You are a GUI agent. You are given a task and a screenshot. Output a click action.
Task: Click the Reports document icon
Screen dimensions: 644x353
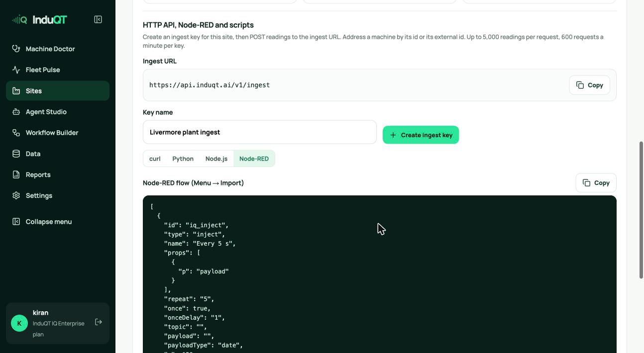tap(16, 175)
